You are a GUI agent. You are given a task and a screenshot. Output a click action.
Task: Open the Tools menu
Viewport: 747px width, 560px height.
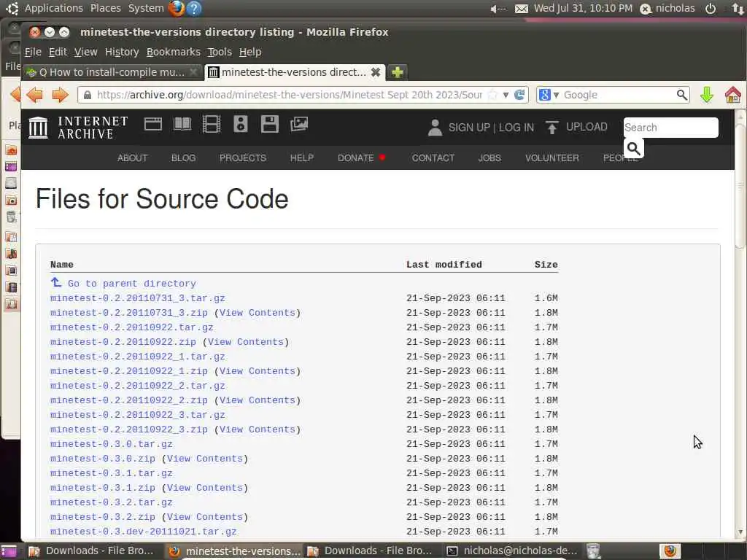pos(220,52)
